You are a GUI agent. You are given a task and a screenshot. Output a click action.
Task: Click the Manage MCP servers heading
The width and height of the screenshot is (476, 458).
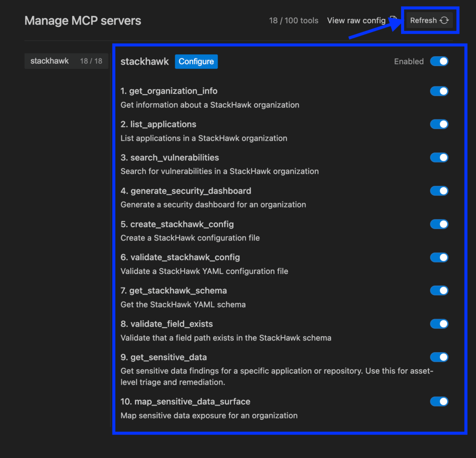click(83, 21)
